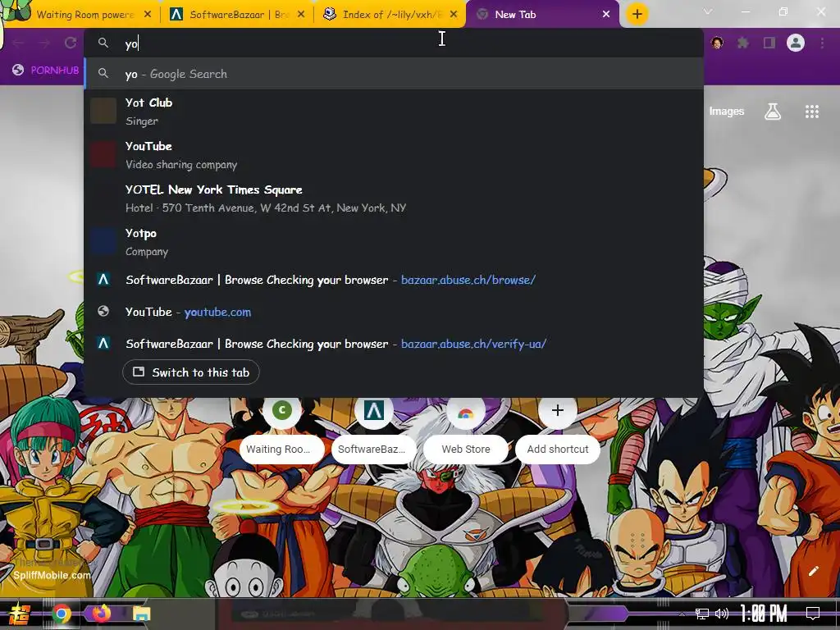Open bazaar.abuse.ch/browse/ history suggestion

click(x=394, y=280)
